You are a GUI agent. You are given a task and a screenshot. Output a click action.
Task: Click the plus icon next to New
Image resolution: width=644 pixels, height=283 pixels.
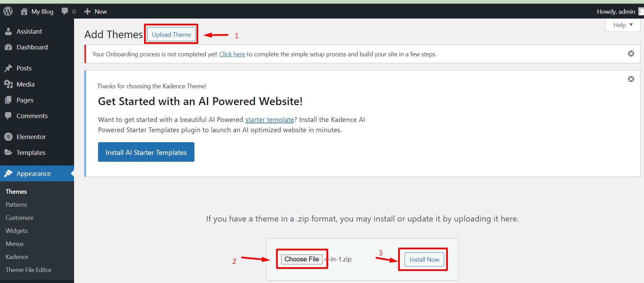(87, 11)
